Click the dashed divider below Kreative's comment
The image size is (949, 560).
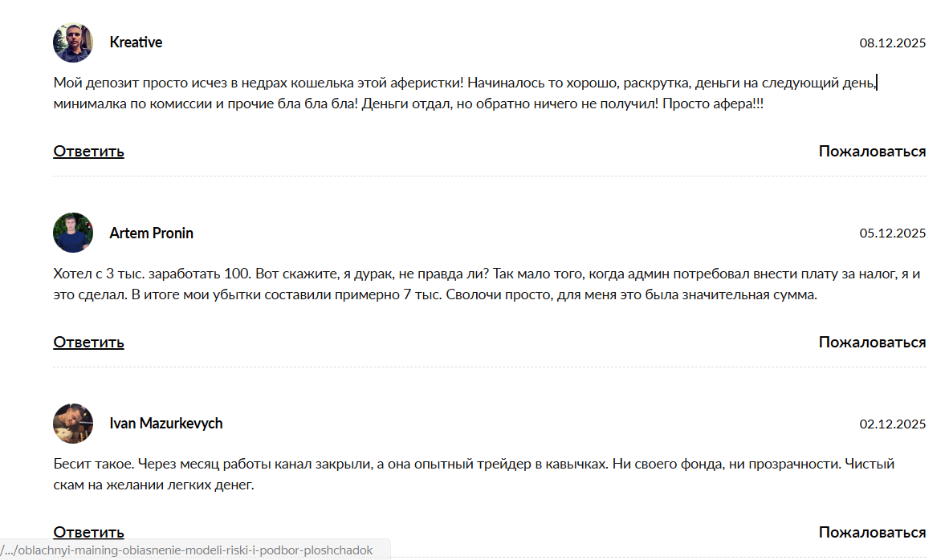click(x=490, y=177)
